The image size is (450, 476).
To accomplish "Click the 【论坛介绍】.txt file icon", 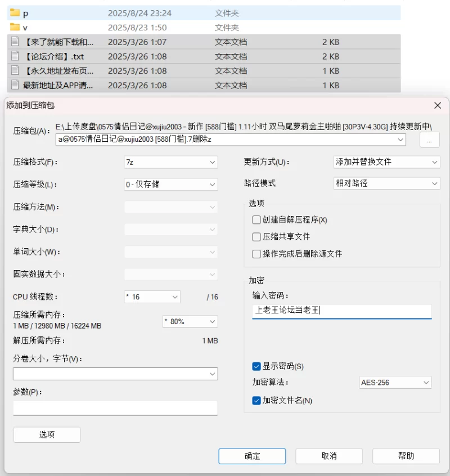I will (x=15, y=56).
